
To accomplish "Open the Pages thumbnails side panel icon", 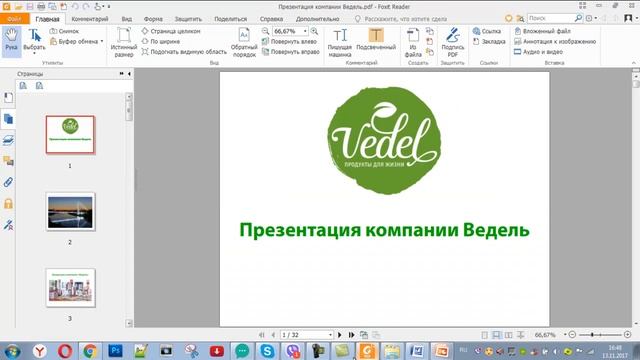I will (x=8, y=119).
